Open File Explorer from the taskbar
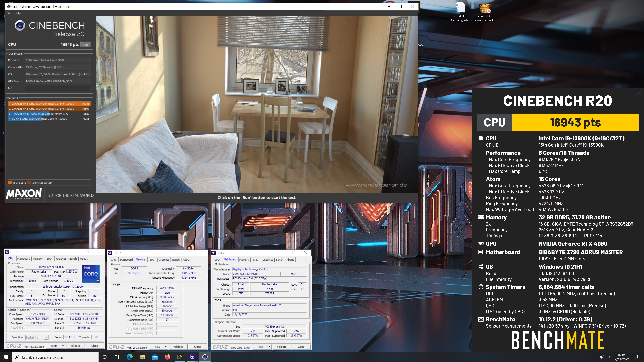 click(x=142, y=357)
